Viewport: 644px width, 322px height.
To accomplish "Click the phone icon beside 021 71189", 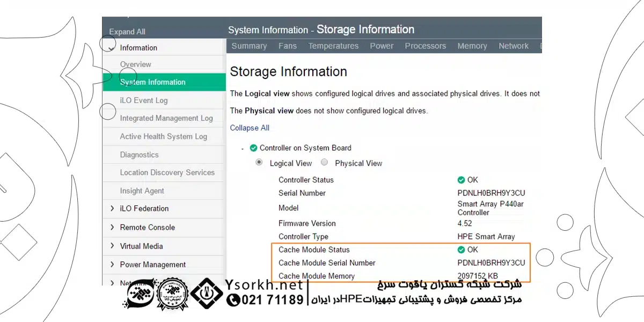I will tap(233, 300).
